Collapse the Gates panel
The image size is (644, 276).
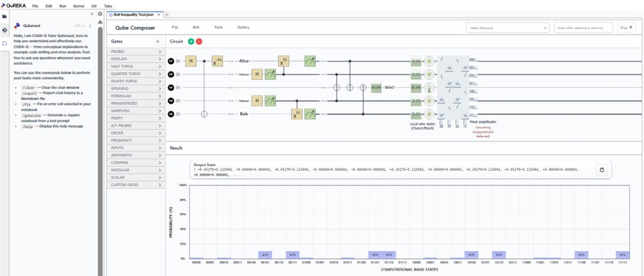coord(158,41)
